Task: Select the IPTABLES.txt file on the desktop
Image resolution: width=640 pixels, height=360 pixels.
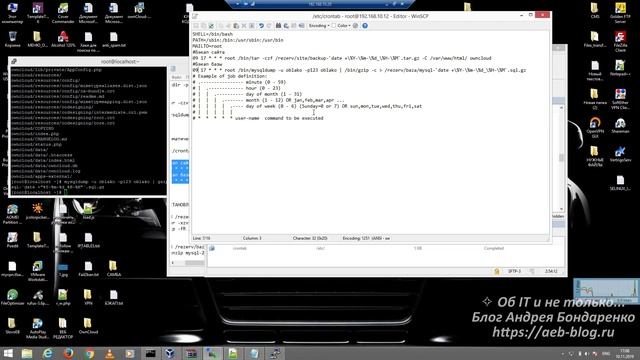Action: pos(88,241)
